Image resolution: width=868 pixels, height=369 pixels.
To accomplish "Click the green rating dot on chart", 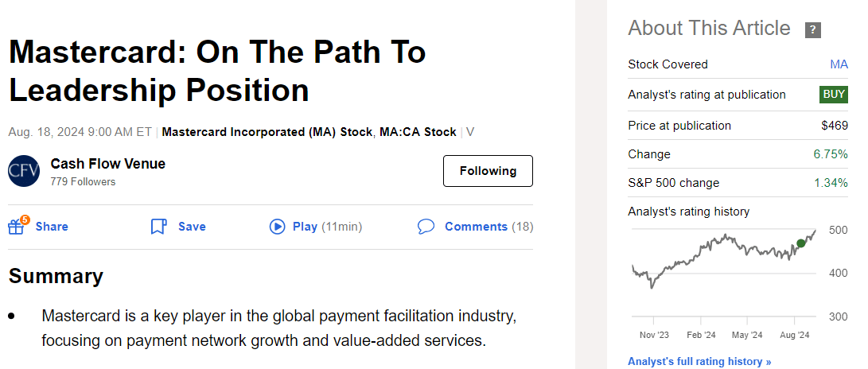I will coord(800,243).
